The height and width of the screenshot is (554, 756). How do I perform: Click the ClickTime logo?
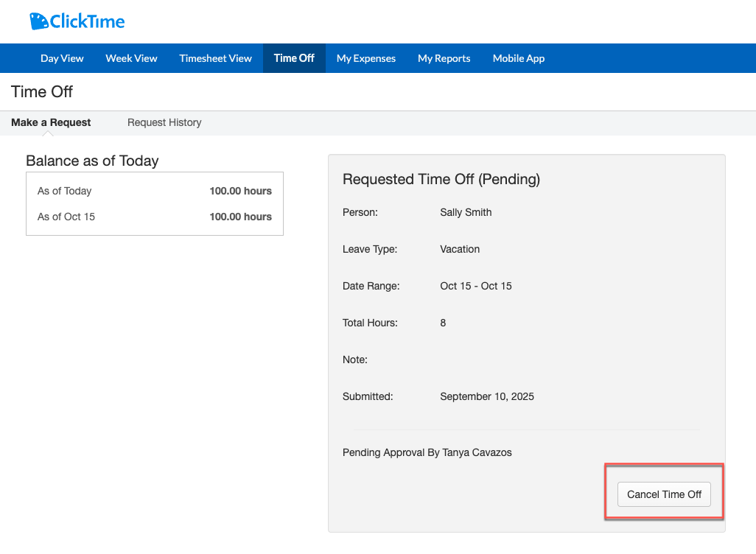(x=77, y=21)
